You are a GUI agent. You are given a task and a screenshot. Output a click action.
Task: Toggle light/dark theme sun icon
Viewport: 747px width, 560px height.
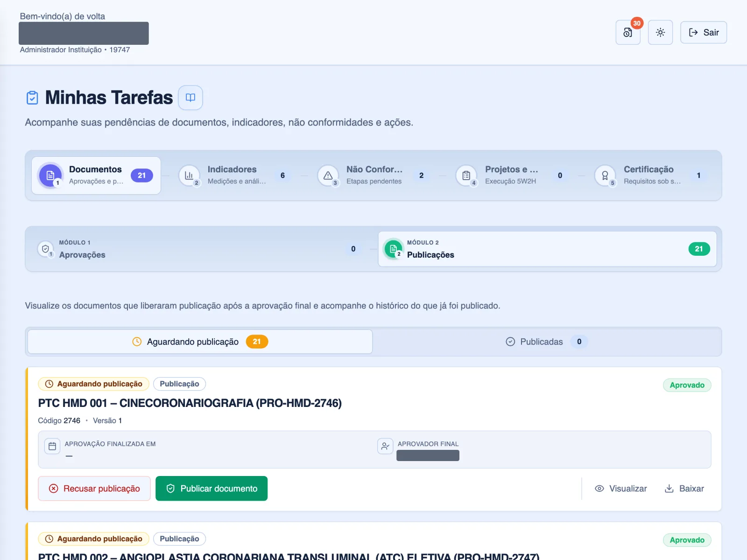pyautogui.click(x=660, y=32)
